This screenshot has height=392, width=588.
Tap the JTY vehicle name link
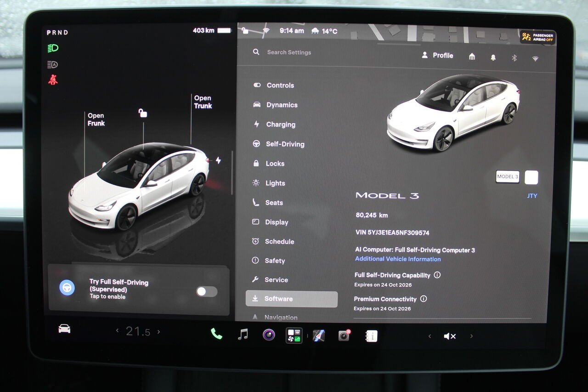coord(532,196)
